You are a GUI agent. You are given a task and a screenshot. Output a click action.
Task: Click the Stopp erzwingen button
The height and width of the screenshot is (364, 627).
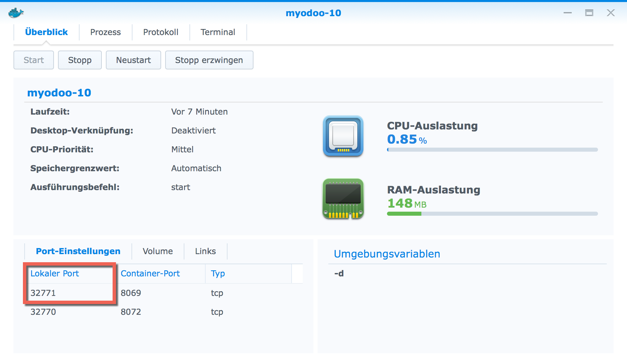point(209,60)
